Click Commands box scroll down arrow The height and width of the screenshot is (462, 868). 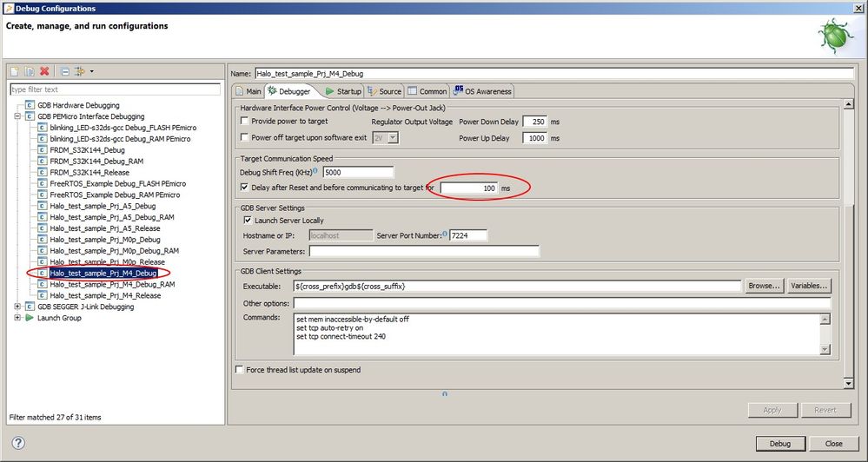pyautogui.click(x=825, y=349)
